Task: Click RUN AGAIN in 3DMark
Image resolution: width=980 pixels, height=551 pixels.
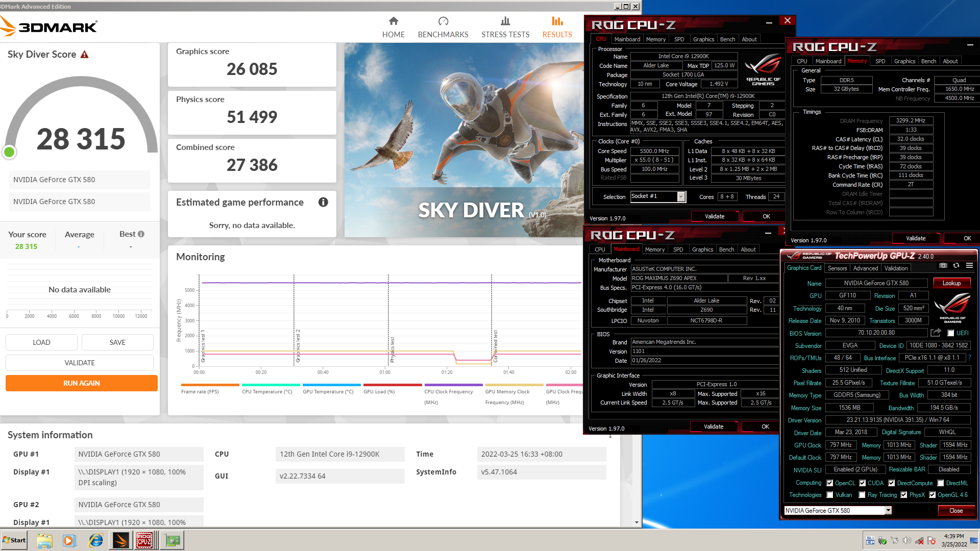Action: [82, 383]
